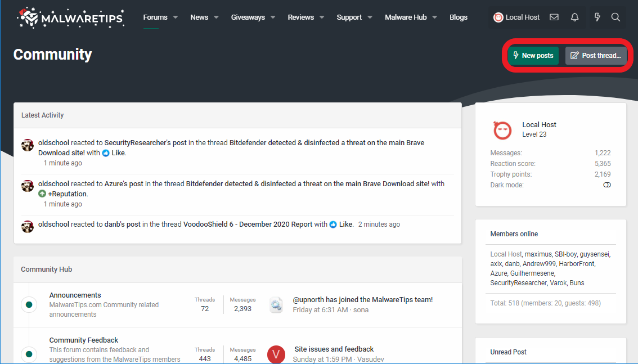Click gear avatar next to upnorth thread
This screenshot has width=638, height=364.
tap(276, 304)
